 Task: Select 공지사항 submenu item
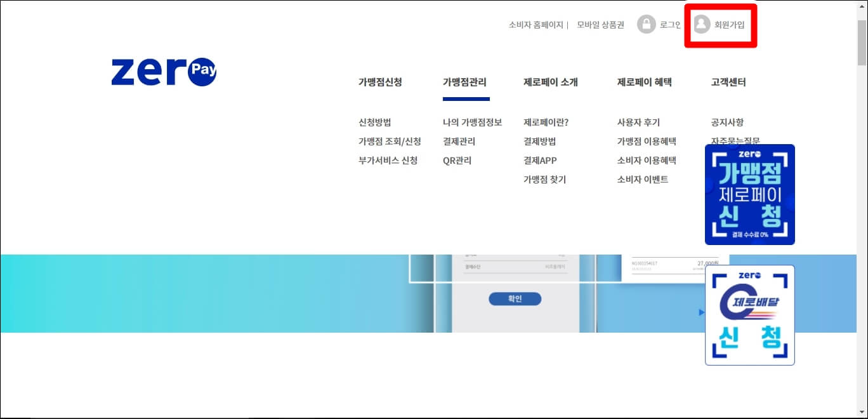tap(728, 123)
